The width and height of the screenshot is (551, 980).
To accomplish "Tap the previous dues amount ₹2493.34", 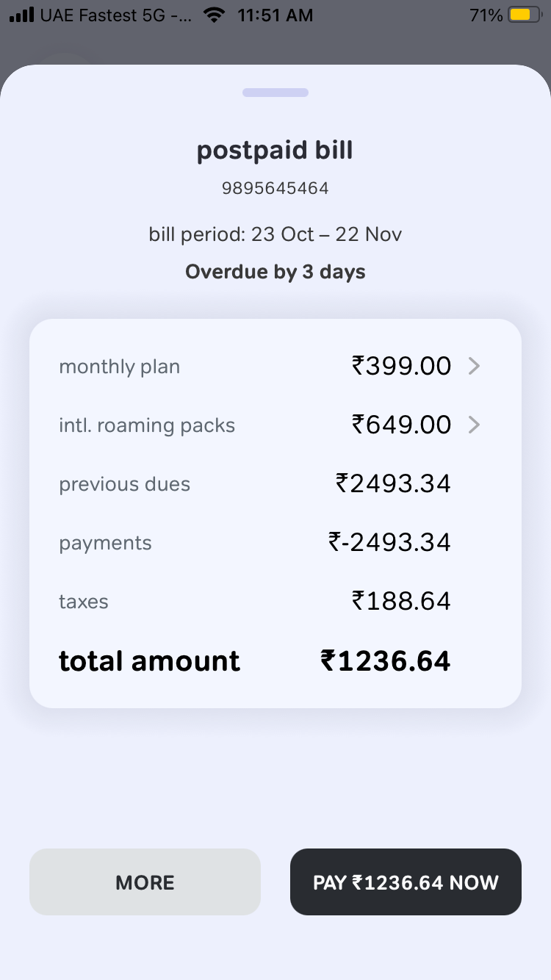I will 393,483.
